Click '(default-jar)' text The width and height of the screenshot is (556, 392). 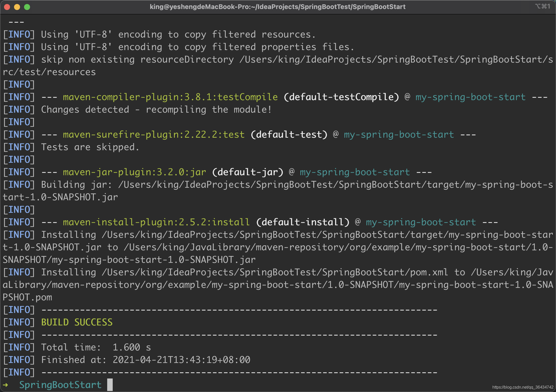[247, 172]
